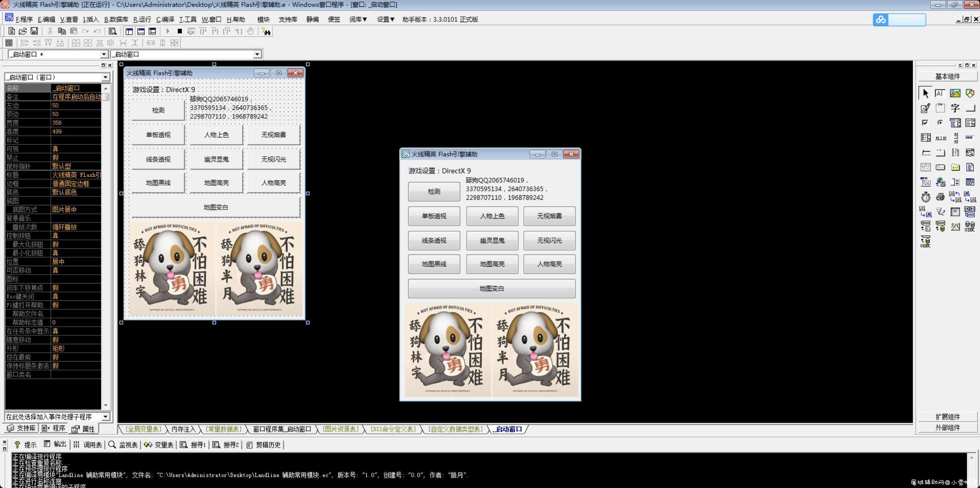Click the Stop (black square) toolbar icon

[x=180, y=31]
